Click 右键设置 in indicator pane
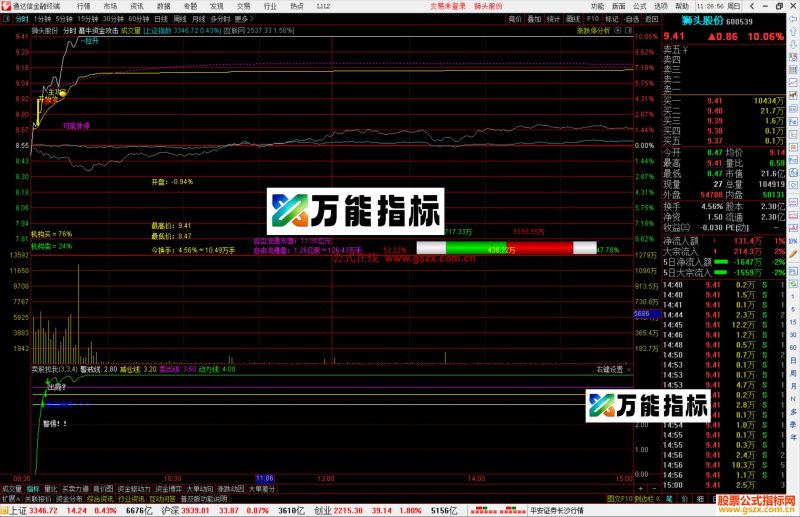 coord(610,369)
